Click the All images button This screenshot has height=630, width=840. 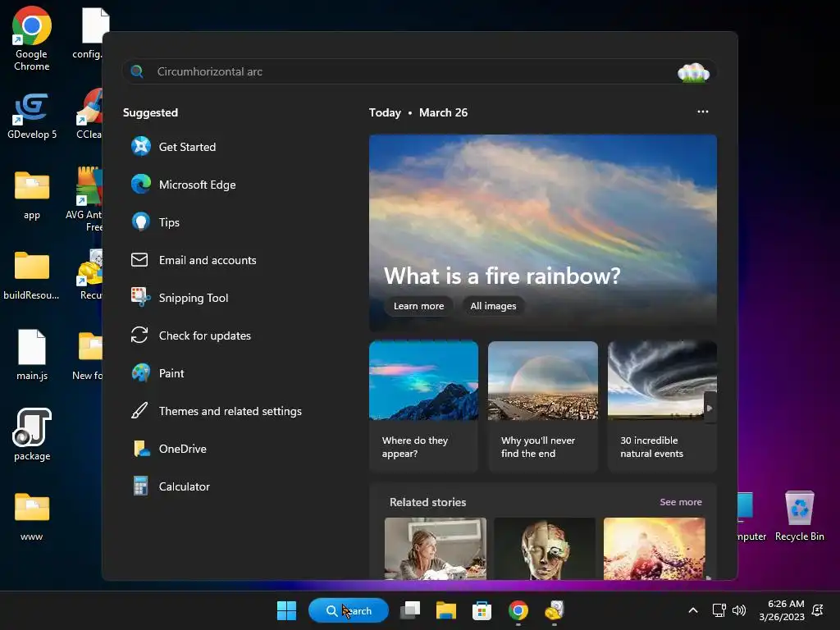tap(493, 306)
